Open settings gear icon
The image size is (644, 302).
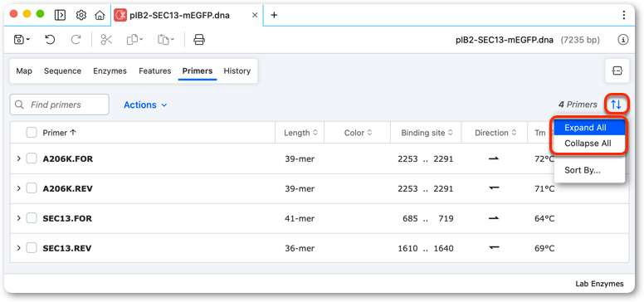pos(81,15)
